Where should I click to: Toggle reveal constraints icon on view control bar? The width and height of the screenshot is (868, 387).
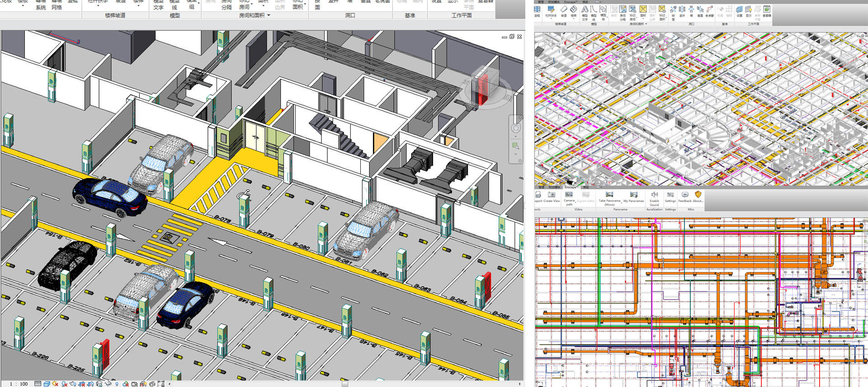[x=161, y=384]
